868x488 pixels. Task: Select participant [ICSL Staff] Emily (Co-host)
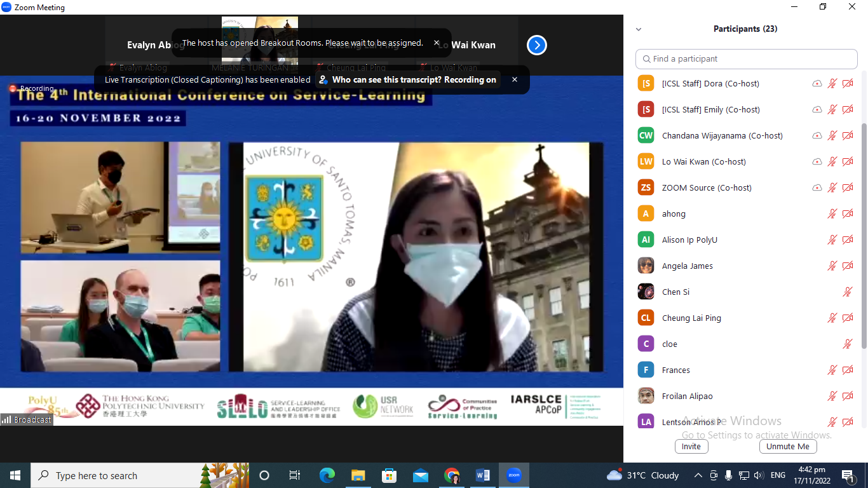coord(746,109)
